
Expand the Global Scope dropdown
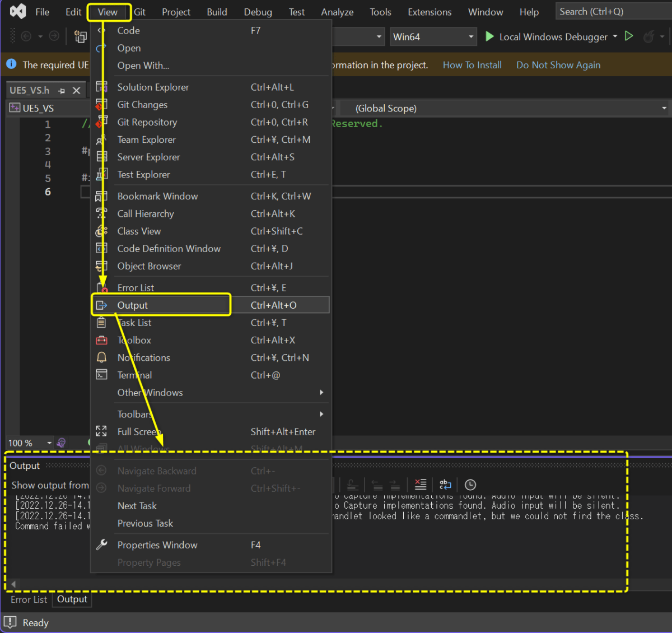tap(663, 108)
